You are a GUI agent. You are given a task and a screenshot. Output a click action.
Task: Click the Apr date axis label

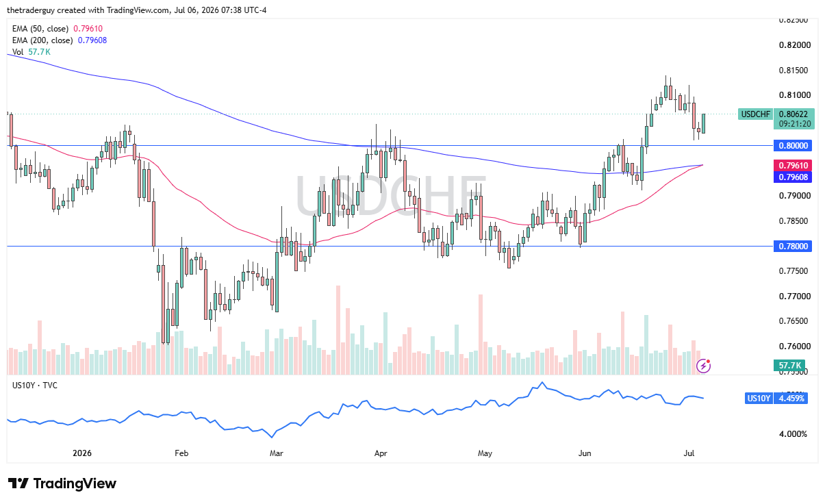pos(381,453)
